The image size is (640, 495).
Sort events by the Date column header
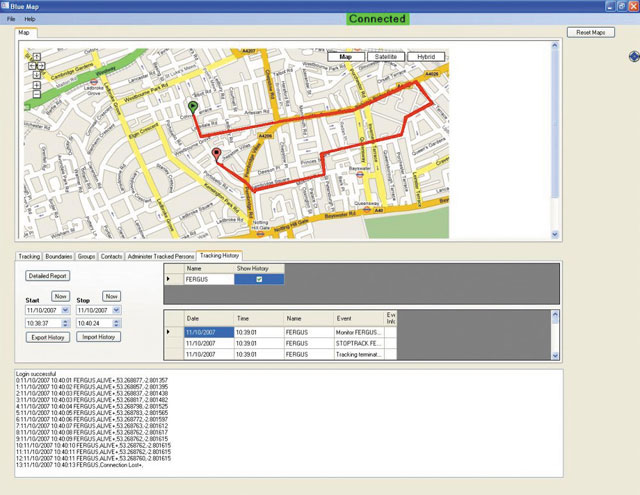pos(209,318)
